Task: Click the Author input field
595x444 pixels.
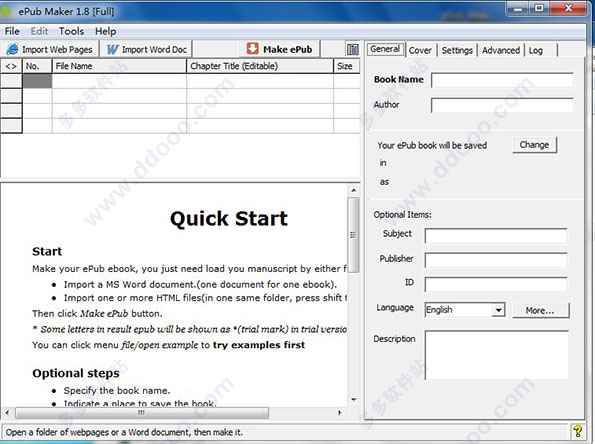Action: pyautogui.click(x=502, y=105)
